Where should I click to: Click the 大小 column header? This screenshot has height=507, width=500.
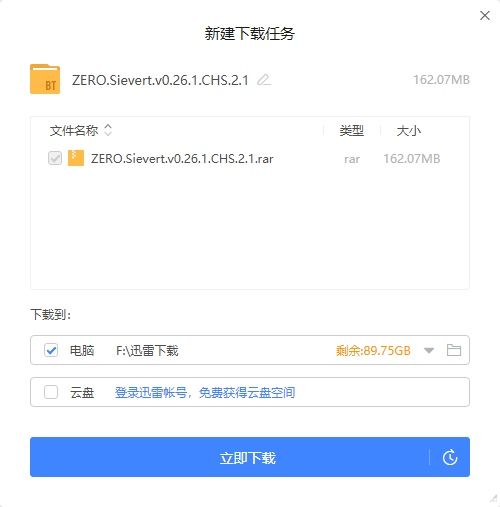pyautogui.click(x=409, y=130)
